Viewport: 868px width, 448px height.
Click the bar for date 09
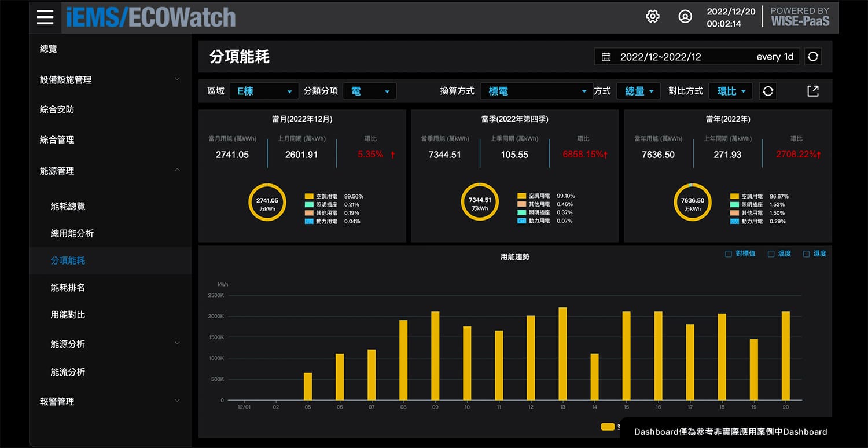(435, 356)
